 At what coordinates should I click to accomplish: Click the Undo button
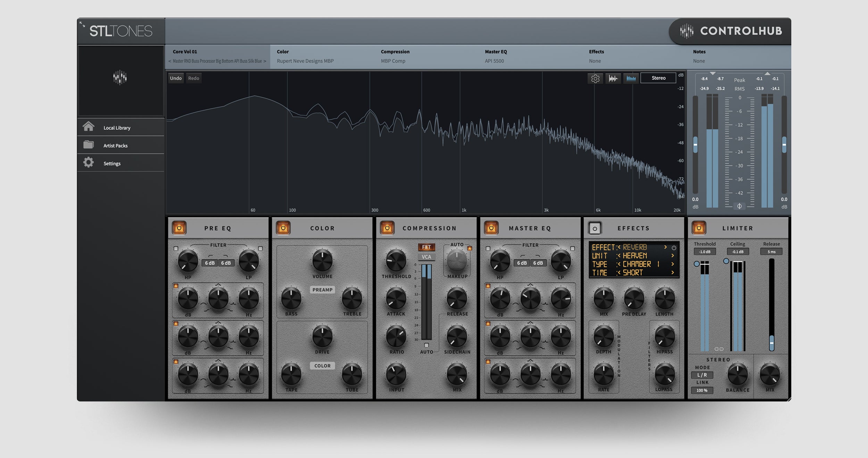point(175,77)
